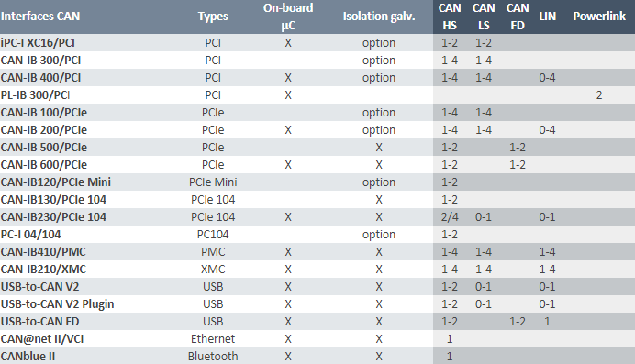The width and height of the screenshot is (635, 364).
Task: Select the CANblue II product name
Action: click(x=28, y=356)
